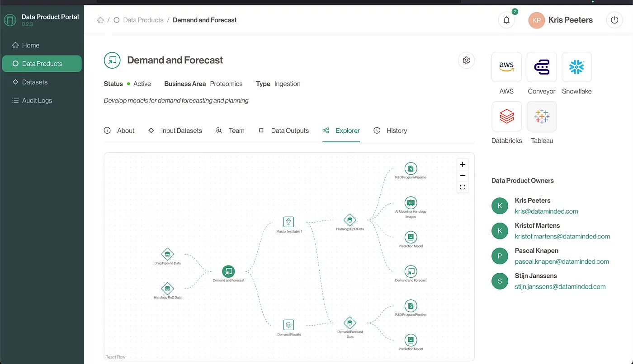
Task: Open the About tab
Action: (x=119, y=131)
